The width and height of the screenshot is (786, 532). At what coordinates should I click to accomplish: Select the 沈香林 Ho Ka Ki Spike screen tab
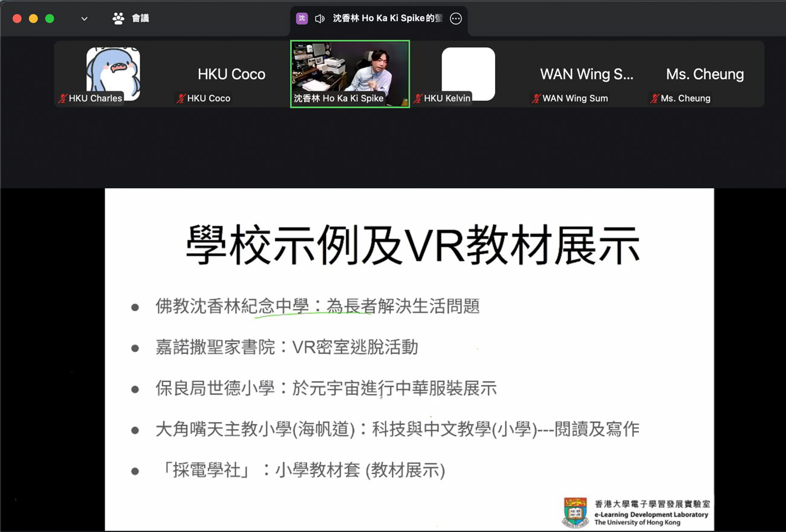click(x=387, y=19)
